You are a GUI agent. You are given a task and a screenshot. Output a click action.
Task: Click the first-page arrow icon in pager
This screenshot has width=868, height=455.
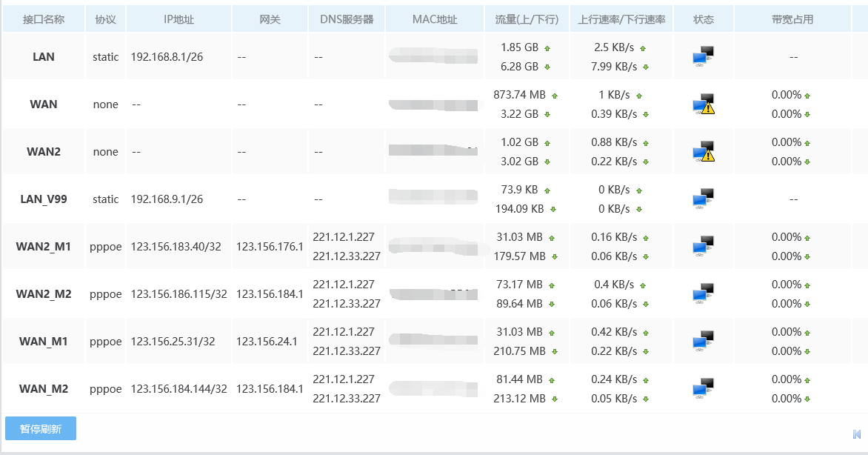pos(857,434)
